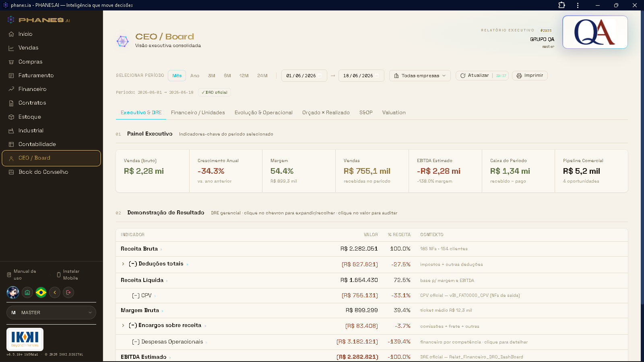The image size is (644, 362).
Task: Open the title bar three-dot menu
Action: pyautogui.click(x=578, y=5)
